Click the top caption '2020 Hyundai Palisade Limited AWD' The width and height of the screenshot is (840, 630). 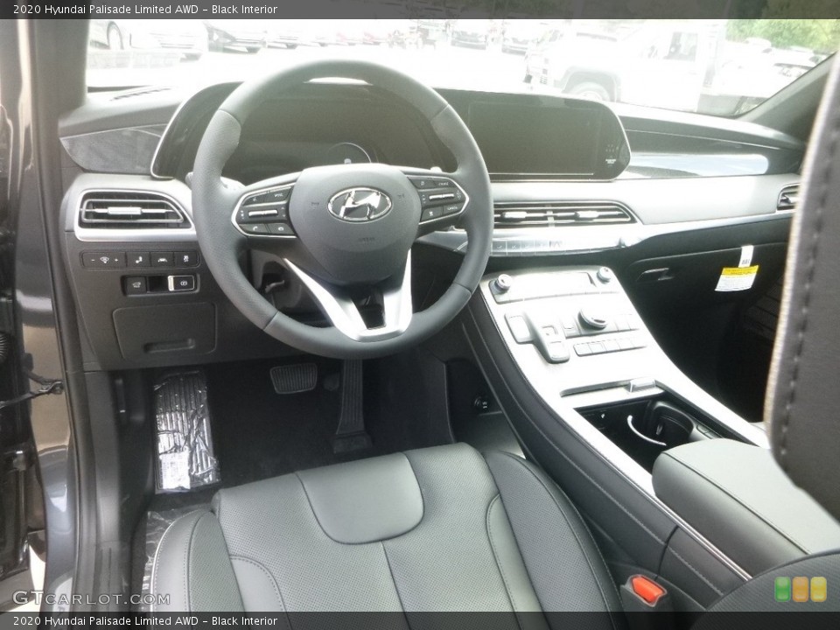pyautogui.click(x=106, y=9)
